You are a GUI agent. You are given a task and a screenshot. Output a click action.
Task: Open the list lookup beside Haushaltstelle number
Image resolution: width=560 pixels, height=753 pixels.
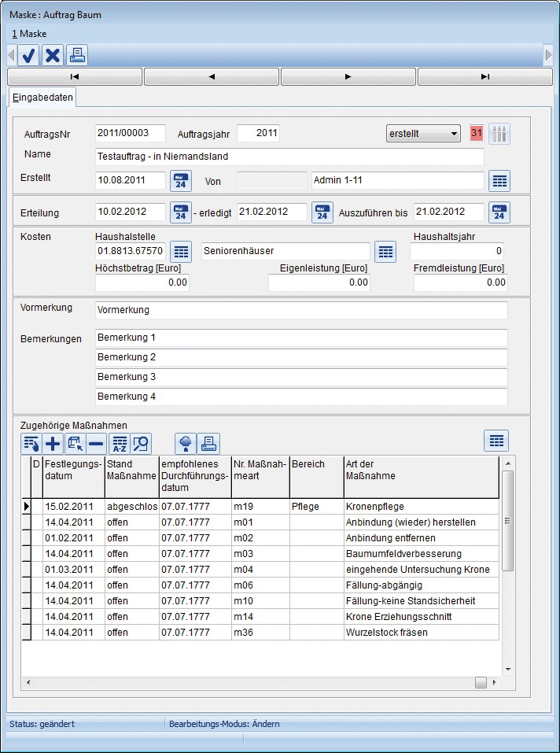pyautogui.click(x=181, y=252)
